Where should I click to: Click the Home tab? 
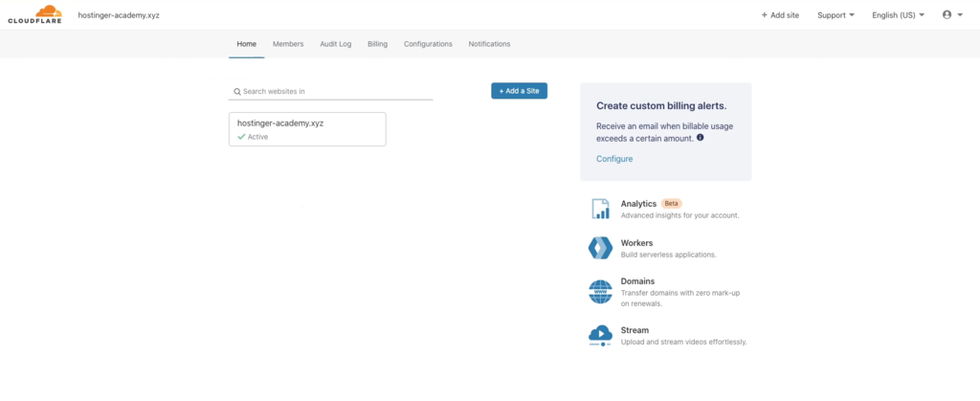[247, 44]
